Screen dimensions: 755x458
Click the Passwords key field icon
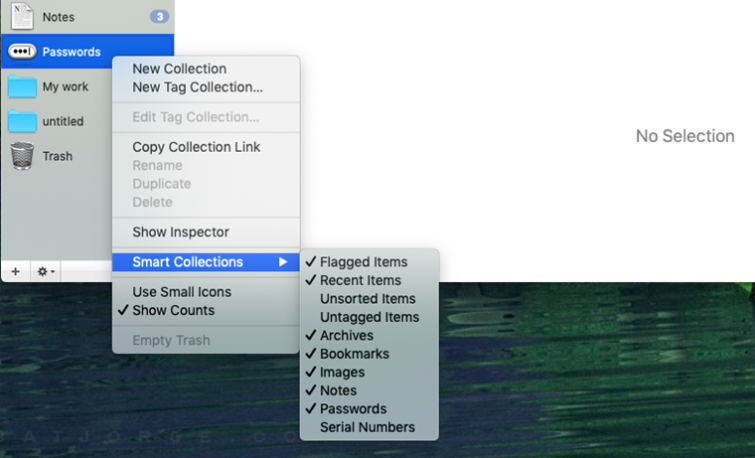coord(22,52)
